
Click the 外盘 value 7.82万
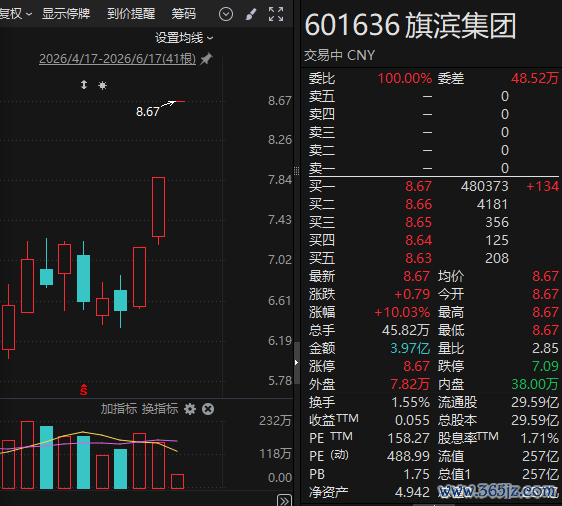pyautogui.click(x=410, y=385)
